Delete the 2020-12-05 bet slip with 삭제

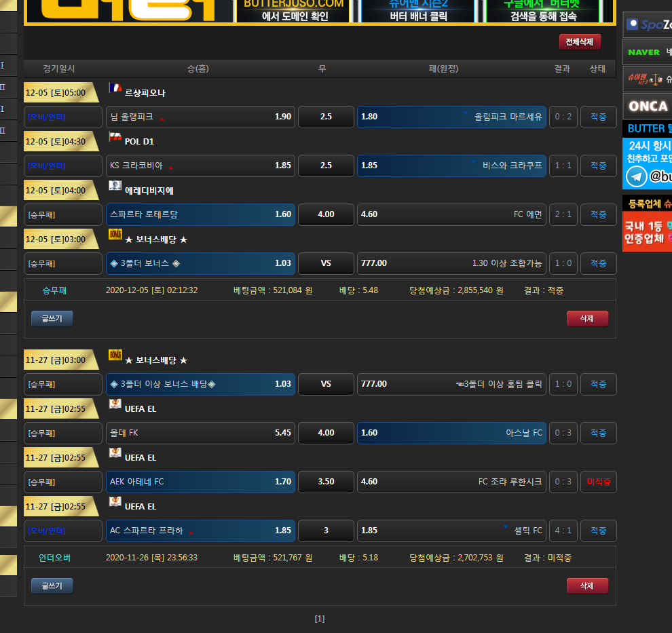point(587,319)
